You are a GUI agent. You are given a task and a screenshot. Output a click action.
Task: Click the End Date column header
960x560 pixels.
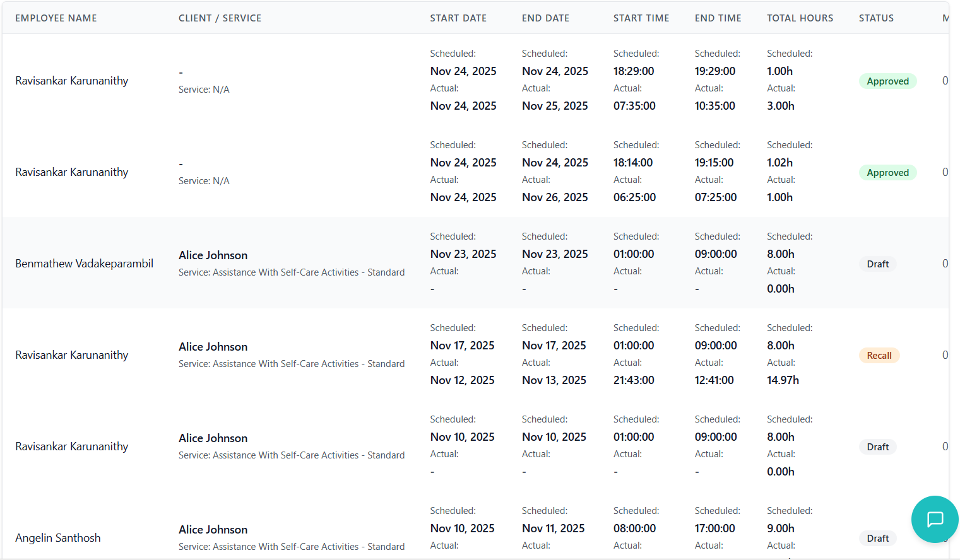545,18
